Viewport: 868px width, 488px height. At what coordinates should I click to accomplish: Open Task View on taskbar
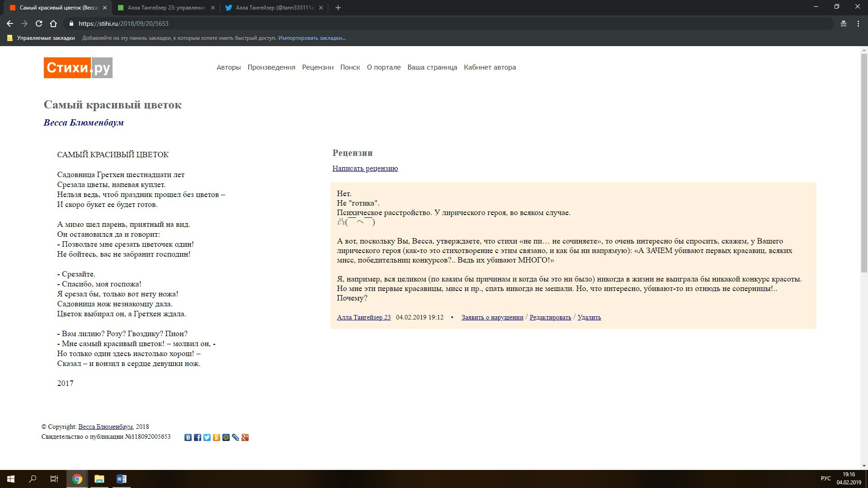[54, 479]
